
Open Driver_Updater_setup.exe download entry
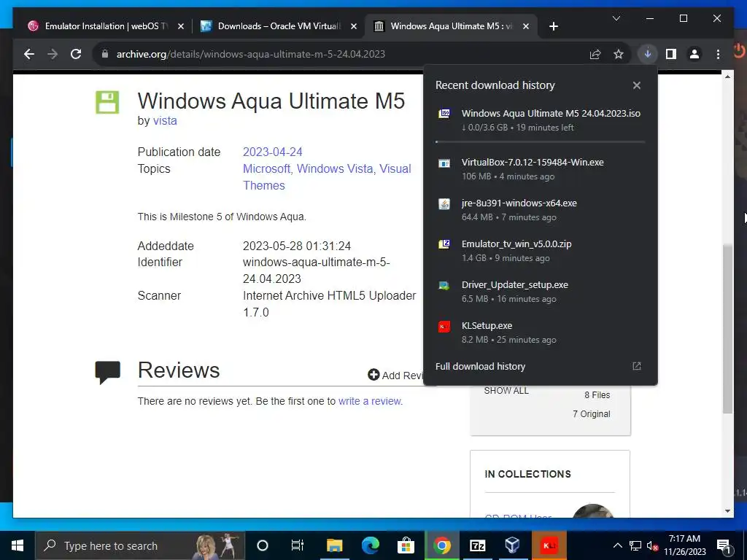(x=541, y=292)
